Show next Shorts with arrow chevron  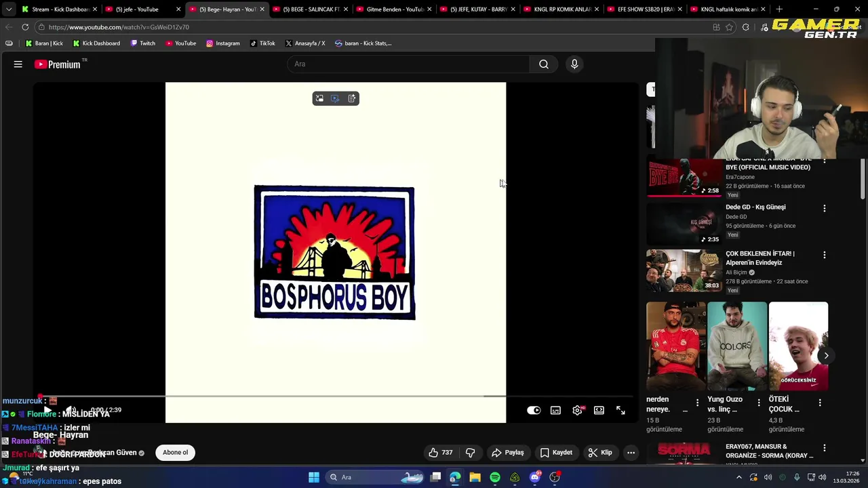[826, 355]
